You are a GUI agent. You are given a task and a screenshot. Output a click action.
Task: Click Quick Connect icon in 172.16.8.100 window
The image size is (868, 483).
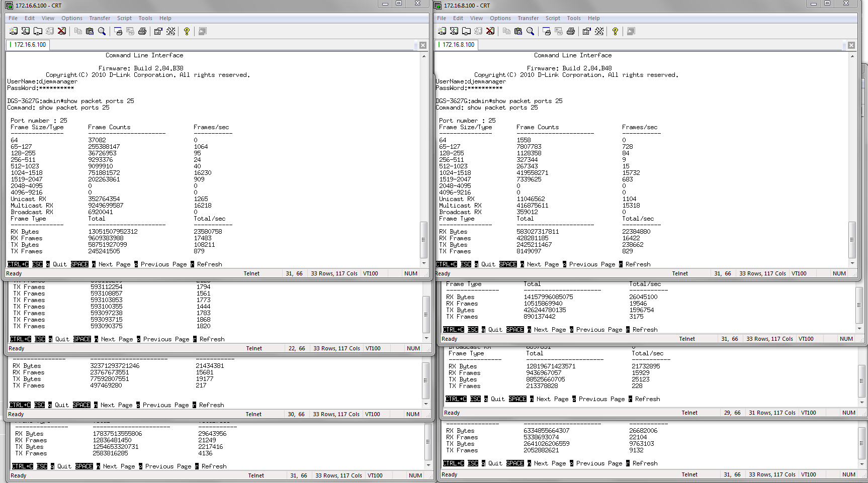454,31
